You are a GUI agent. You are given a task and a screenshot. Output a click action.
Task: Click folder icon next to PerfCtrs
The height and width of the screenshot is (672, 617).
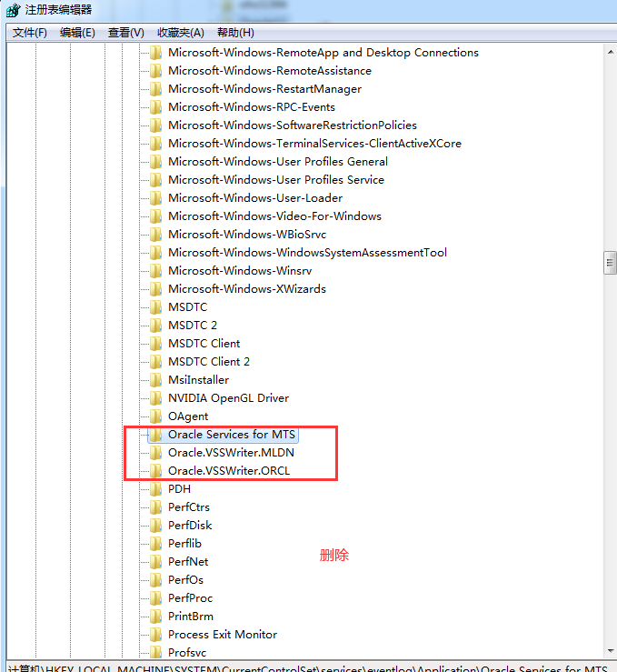[156, 507]
